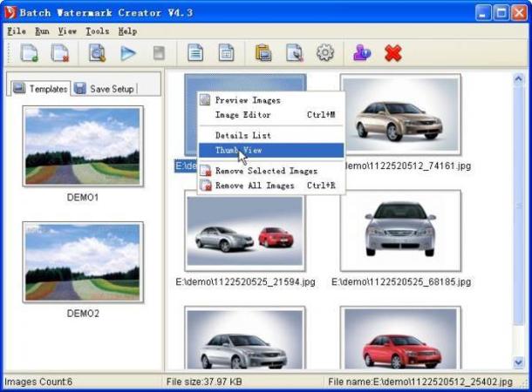Click the purple user info icon
This screenshot has height=392, width=532.
pos(362,53)
